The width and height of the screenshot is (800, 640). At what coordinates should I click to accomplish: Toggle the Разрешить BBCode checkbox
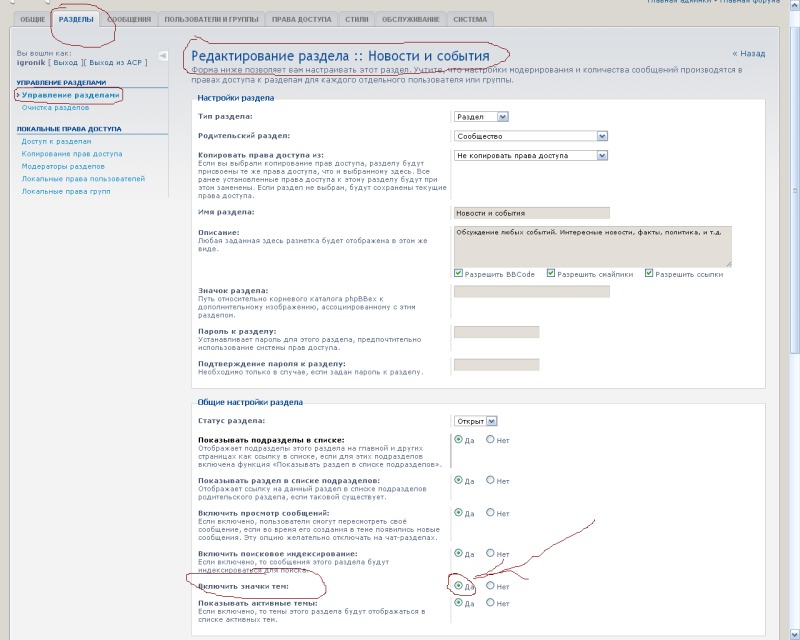[x=458, y=273]
